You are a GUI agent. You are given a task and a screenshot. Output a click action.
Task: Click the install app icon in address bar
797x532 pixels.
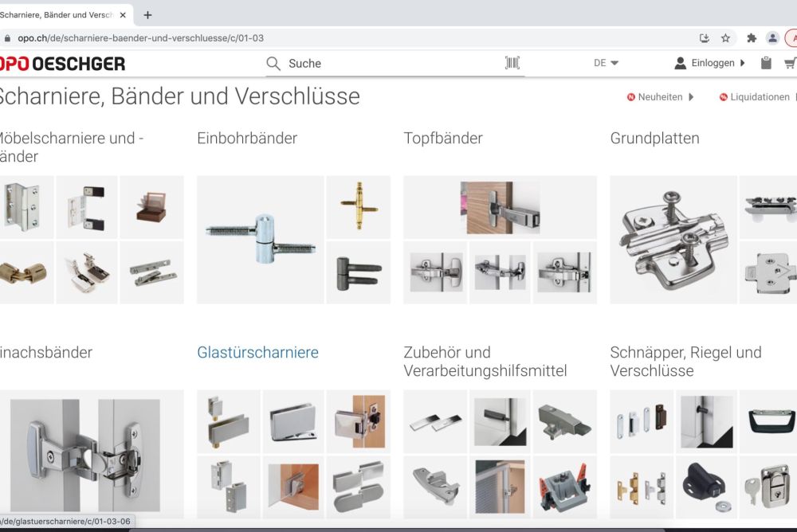click(705, 37)
